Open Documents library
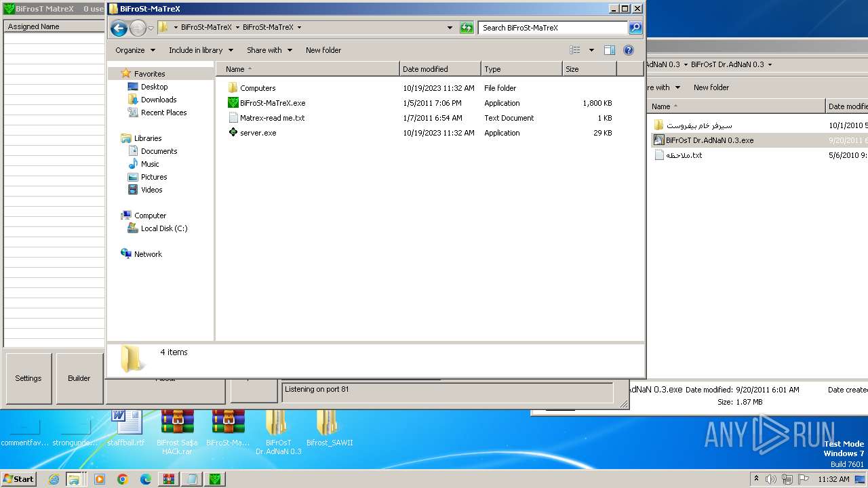The width and height of the screenshot is (868, 488). 159,151
